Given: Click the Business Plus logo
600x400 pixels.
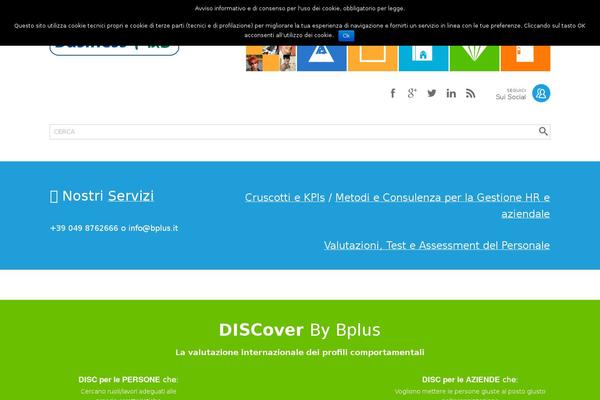Looking at the screenshot, I should pos(114,50).
